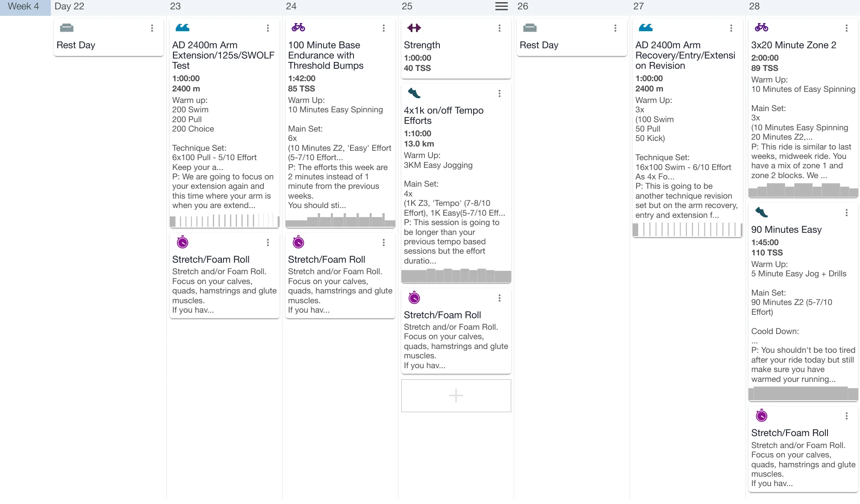This screenshot has width=860, height=504.
Task: Open kebab menu on Day 27 swim workout
Action: coord(731,28)
